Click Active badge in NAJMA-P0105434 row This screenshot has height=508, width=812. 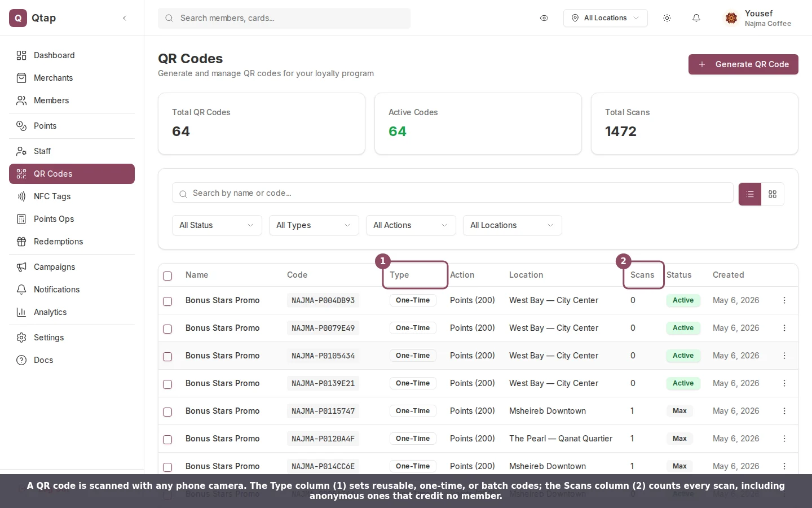coord(683,356)
